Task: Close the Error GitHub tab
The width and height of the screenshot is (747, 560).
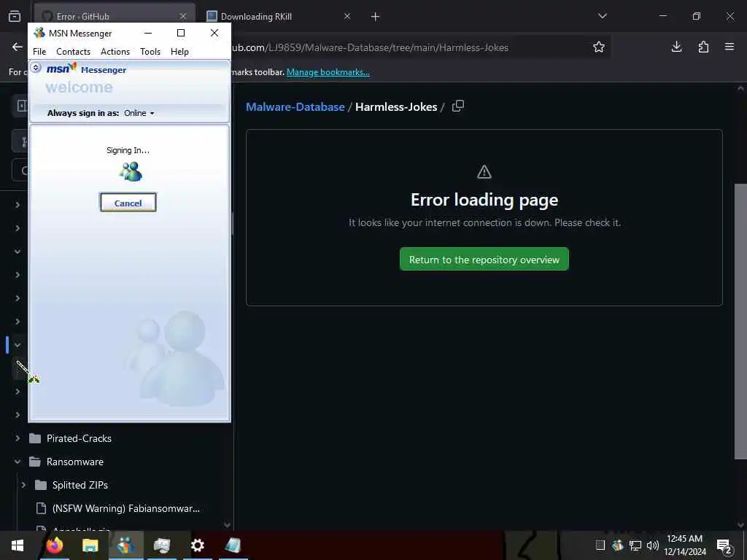Action: (183, 16)
